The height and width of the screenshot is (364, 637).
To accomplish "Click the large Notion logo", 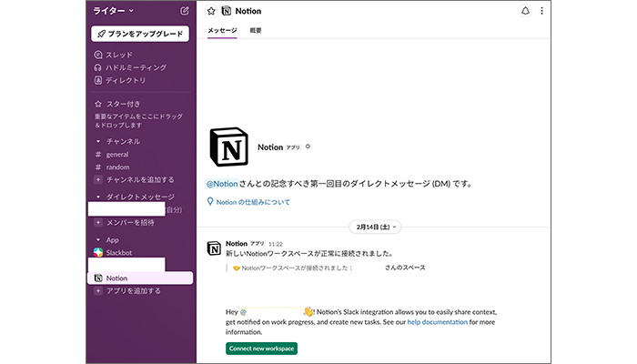I will pyautogui.click(x=228, y=147).
